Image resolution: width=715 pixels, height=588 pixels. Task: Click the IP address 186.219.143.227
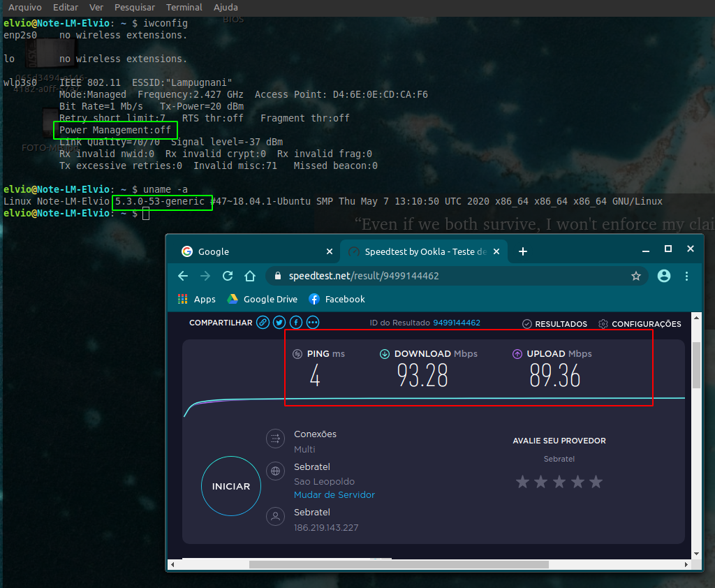click(x=326, y=528)
